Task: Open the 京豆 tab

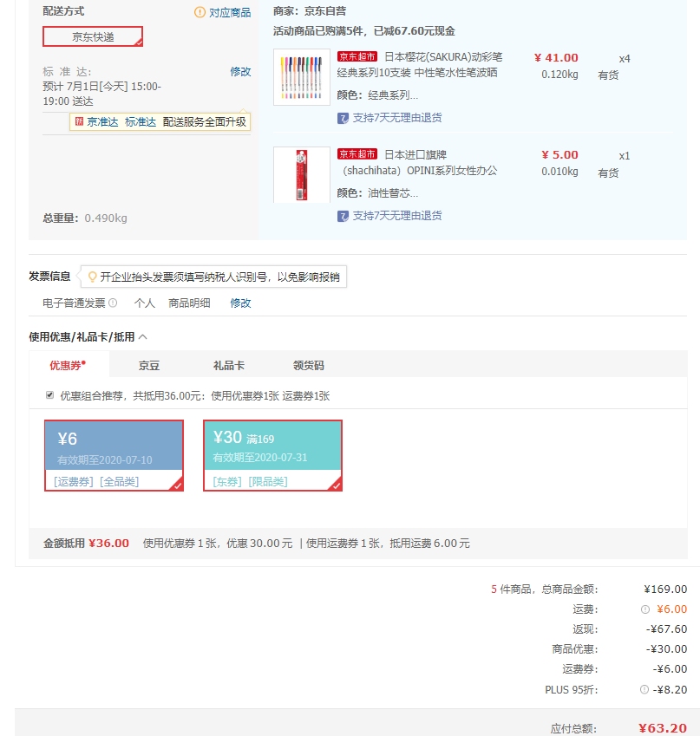Action: (x=149, y=366)
